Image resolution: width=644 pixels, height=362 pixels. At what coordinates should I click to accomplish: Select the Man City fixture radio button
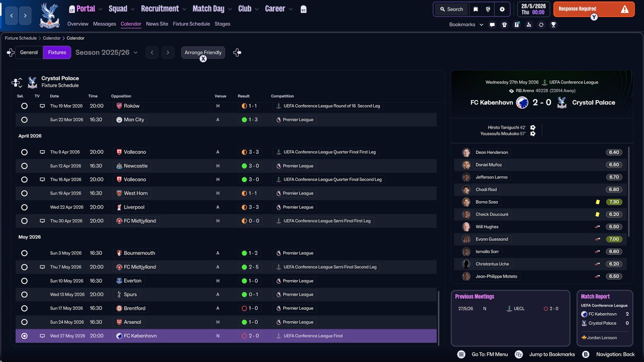coord(24,120)
